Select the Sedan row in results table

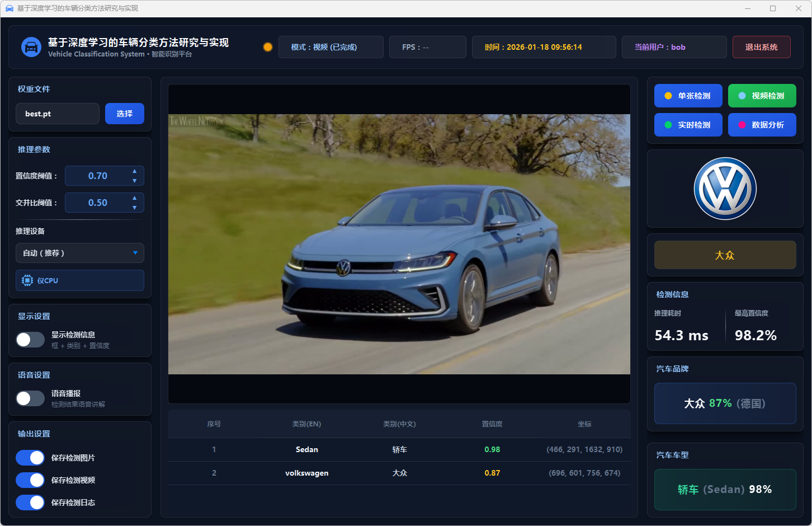pos(399,449)
